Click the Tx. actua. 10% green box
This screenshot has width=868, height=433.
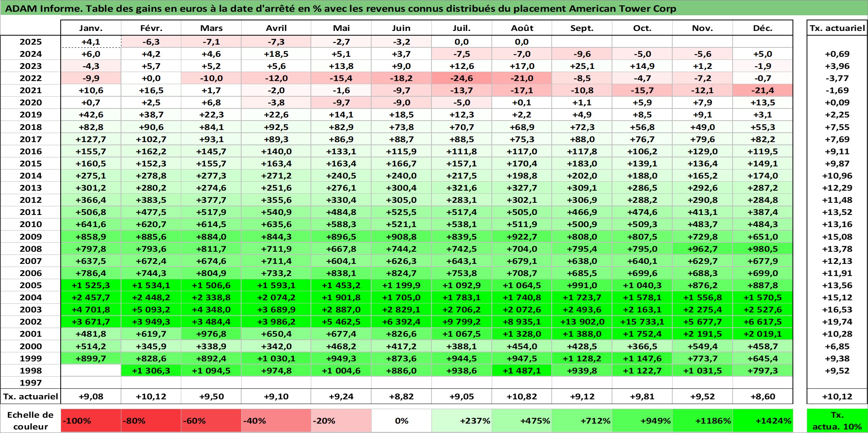[x=837, y=421]
